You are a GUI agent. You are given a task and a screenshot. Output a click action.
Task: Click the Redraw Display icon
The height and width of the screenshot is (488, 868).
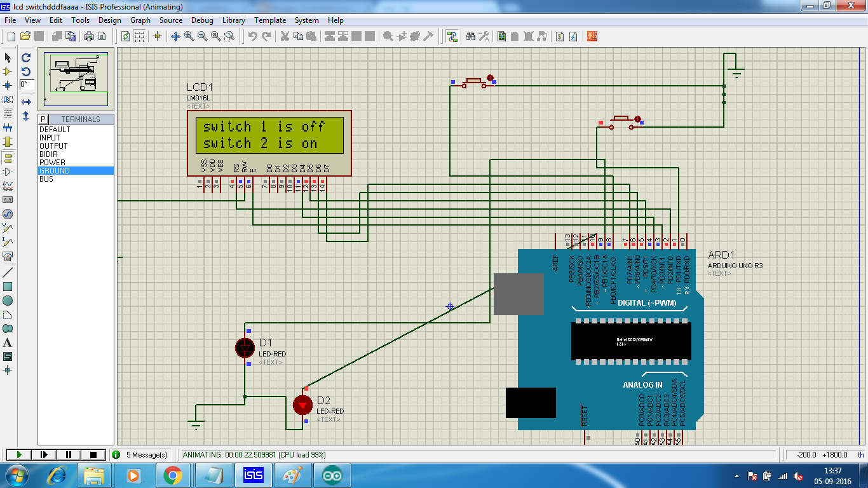[x=126, y=37]
